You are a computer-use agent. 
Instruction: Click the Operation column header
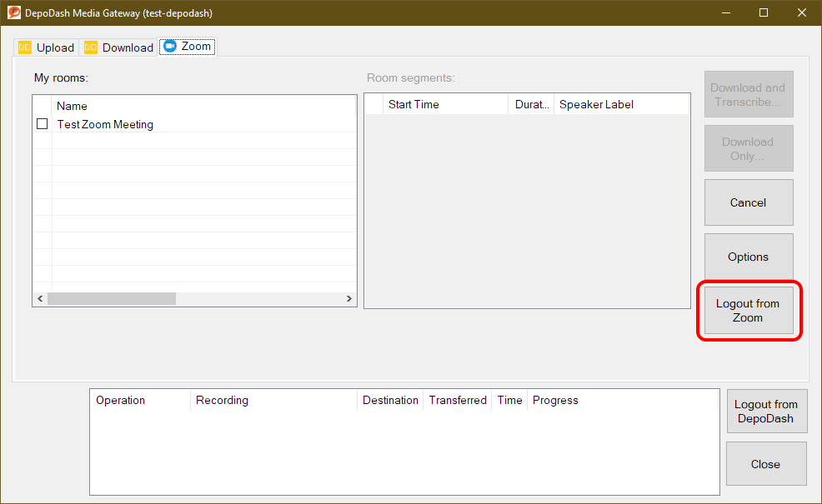click(141, 400)
